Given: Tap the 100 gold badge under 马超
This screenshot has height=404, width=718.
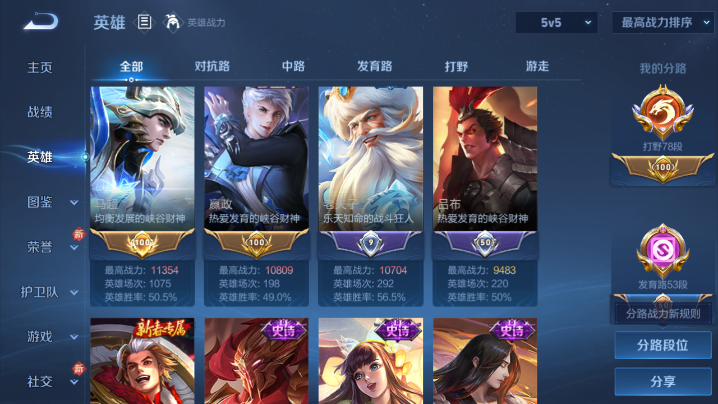Looking at the screenshot, I should coord(142,243).
